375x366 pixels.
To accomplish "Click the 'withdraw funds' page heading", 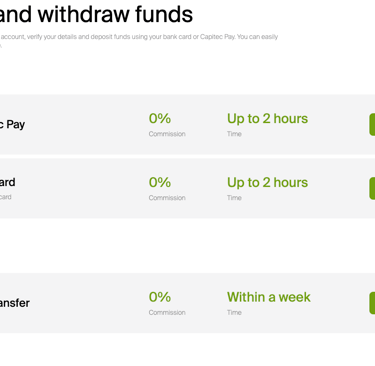I will point(96,14).
